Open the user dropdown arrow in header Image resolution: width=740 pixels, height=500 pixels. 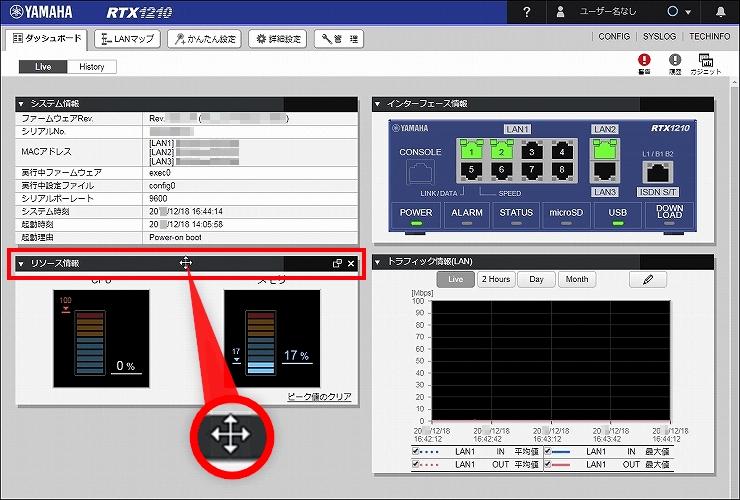click(688, 13)
